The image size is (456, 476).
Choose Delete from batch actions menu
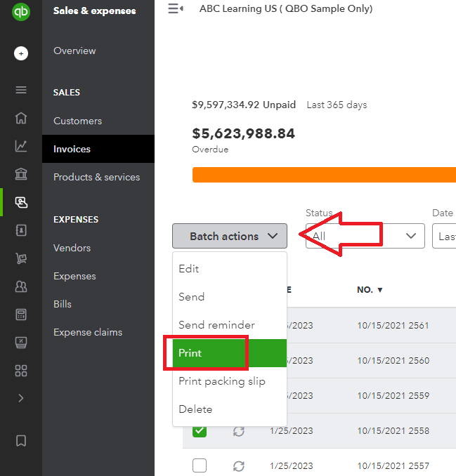(x=230, y=409)
